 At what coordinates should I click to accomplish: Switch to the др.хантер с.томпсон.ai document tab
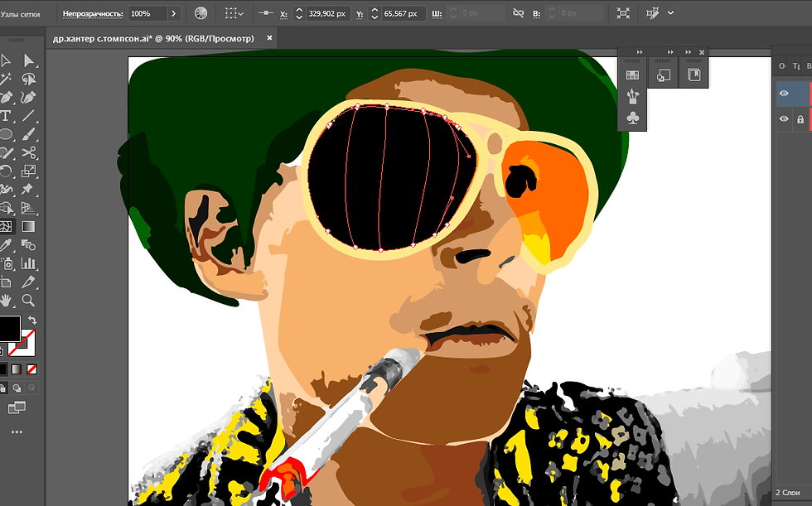coord(153,38)
